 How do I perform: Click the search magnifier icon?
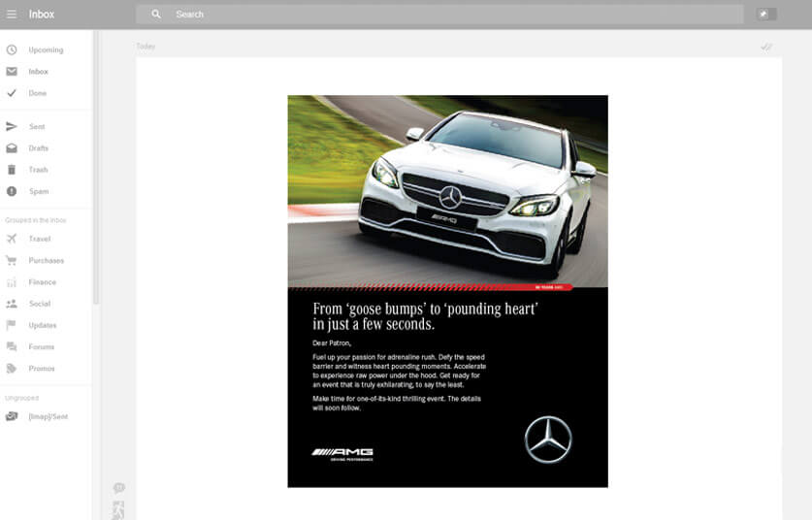(156, 14)
